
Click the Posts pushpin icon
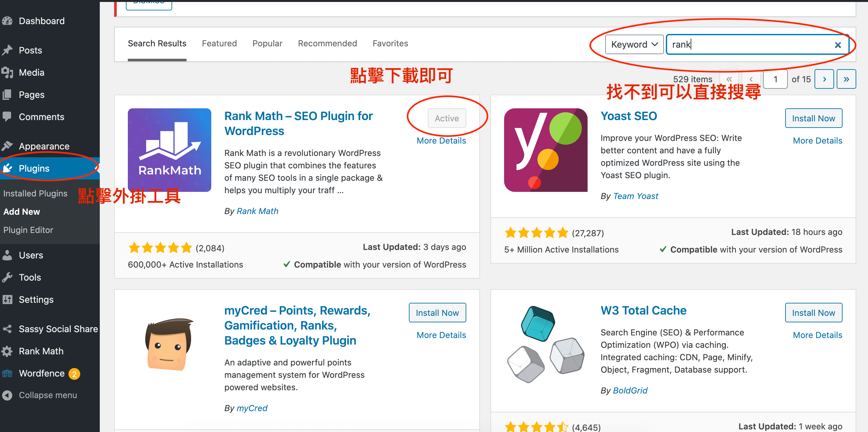click(7, 50)
